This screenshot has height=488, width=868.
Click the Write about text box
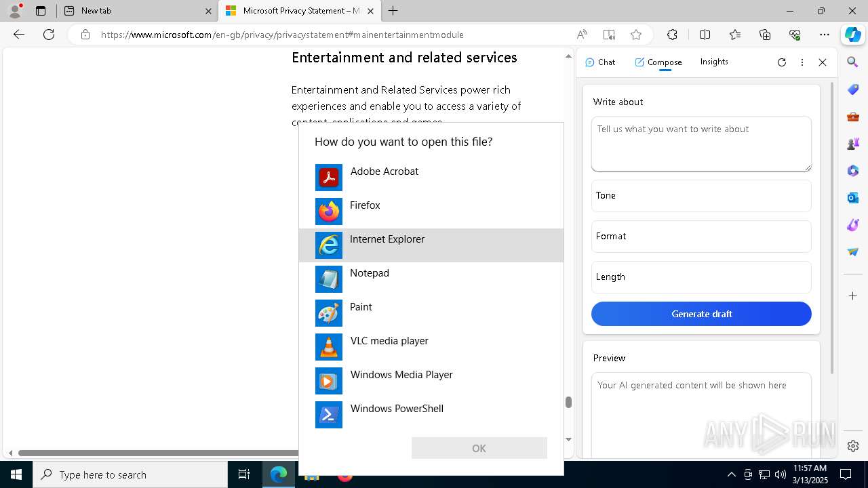(x=701, y=144)
